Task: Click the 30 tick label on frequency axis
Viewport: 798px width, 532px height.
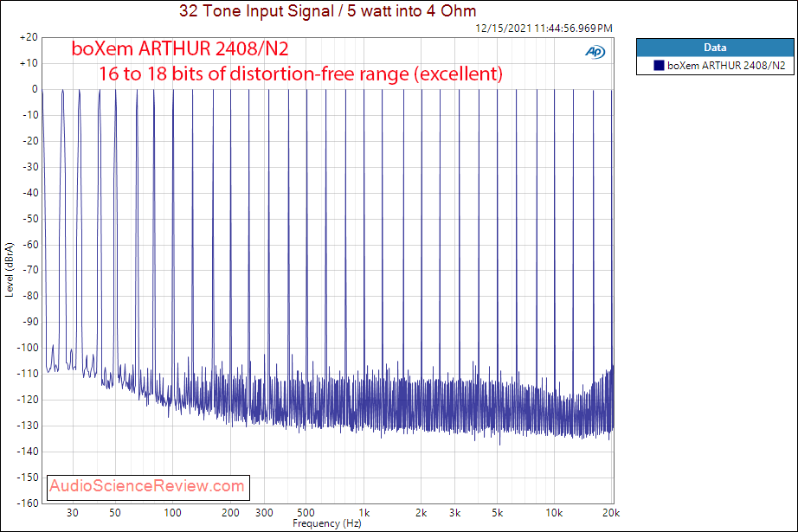Action: 72,513
